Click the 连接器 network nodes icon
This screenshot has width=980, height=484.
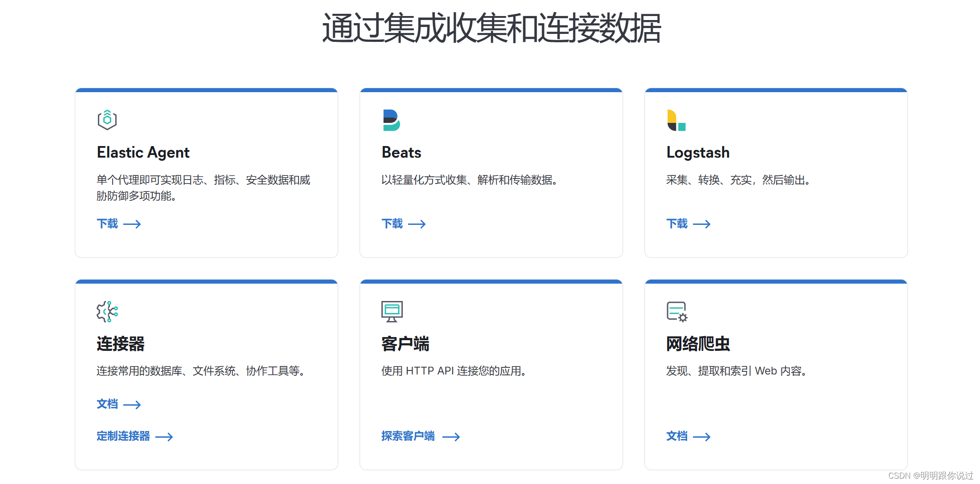coord(107,312)
